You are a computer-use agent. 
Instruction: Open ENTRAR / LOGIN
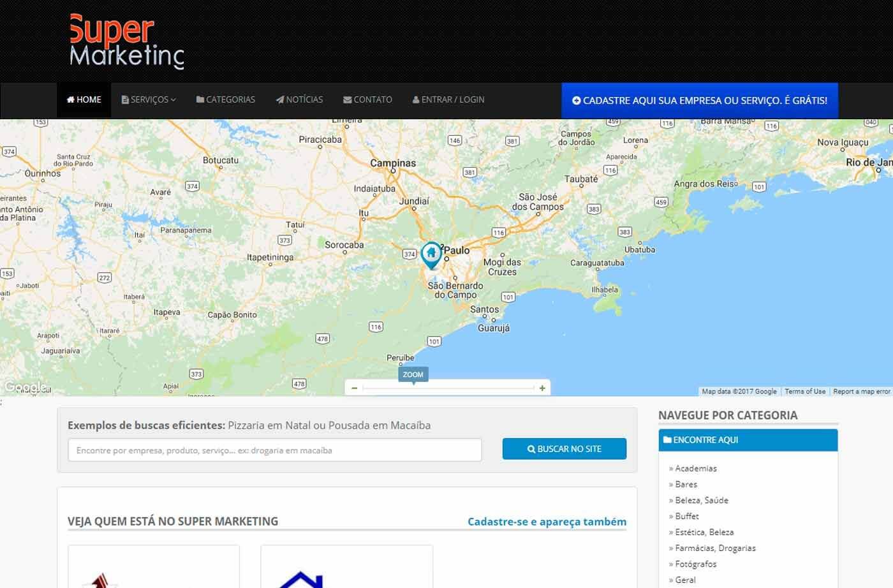point(448,99)
